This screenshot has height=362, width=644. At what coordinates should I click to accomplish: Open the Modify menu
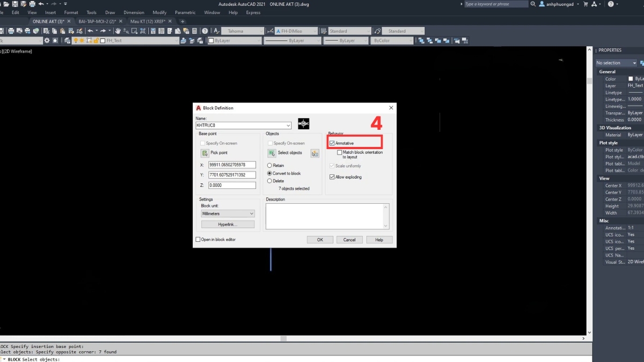pos(159,12)
